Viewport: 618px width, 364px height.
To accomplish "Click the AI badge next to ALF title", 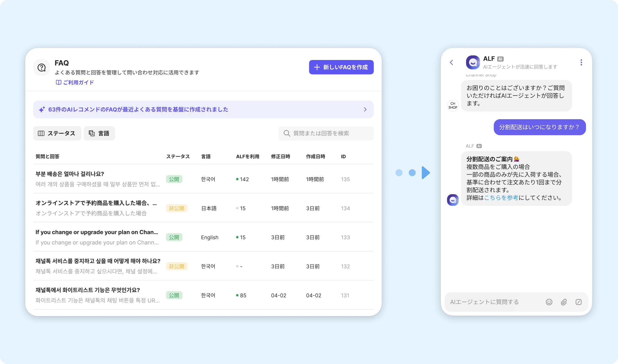I will click(500, 59).
